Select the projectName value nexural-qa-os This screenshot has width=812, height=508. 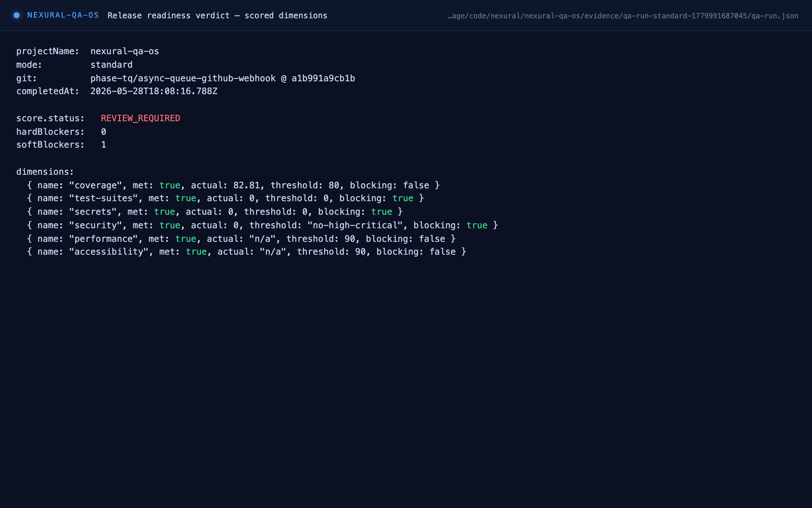(x=125, y=51)
